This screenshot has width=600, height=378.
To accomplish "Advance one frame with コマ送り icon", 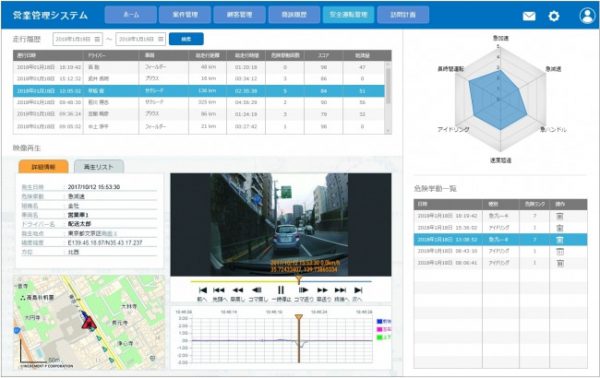I will [303, 290].
